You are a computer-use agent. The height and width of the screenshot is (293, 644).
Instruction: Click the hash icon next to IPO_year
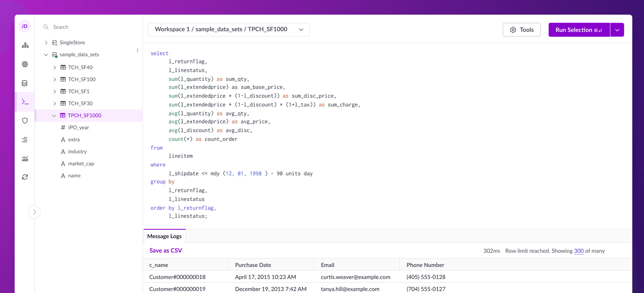[63, 127]
